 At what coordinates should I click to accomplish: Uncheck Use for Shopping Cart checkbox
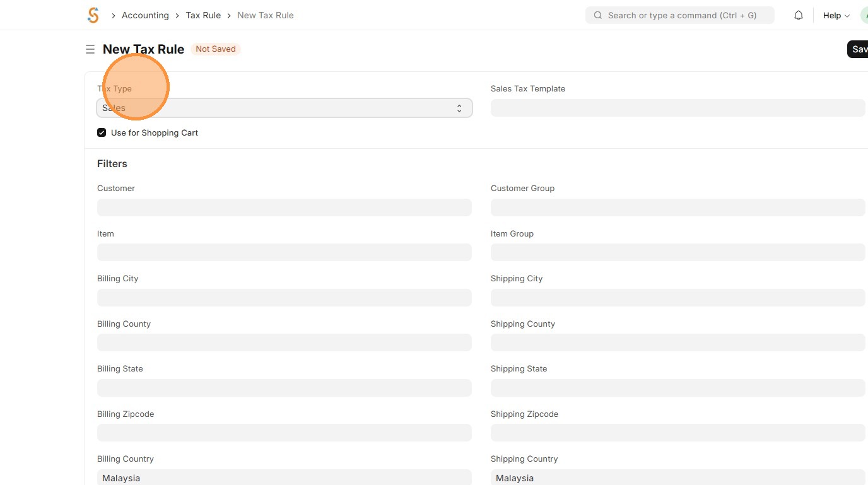(102, 132)
